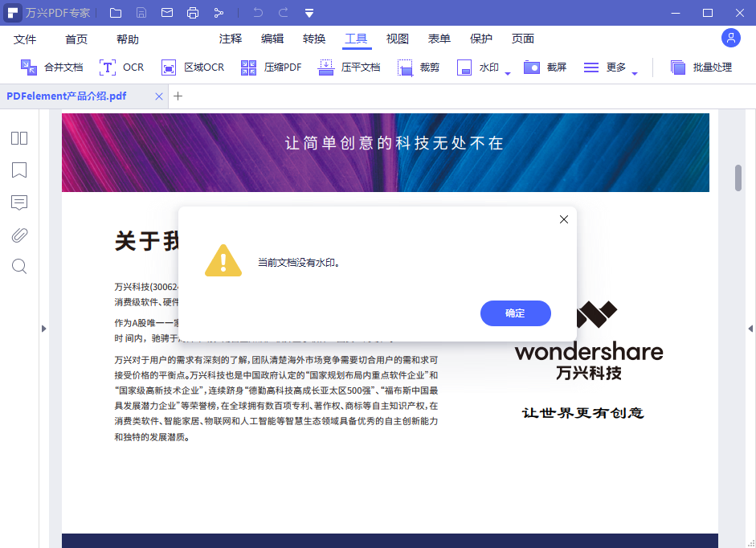
Task: Open the 保护 ribbon tab
Action: pyautogui.click(x=480, y=38)
